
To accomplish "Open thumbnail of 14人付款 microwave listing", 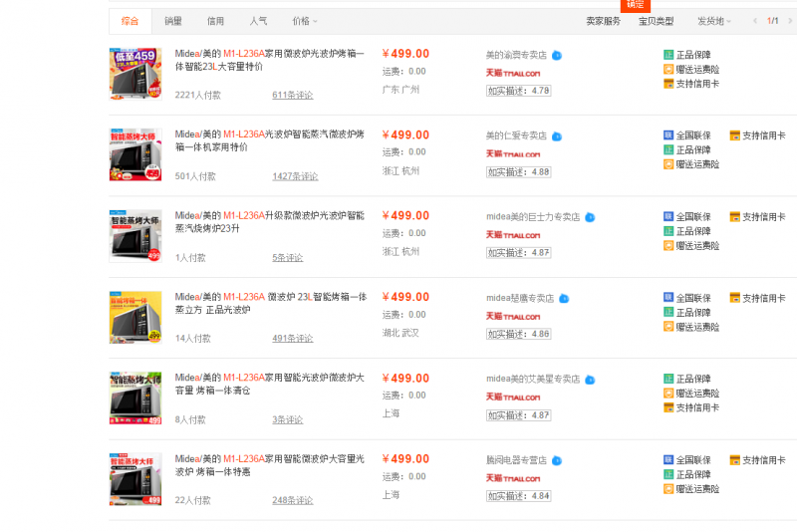I will pos(135,317).
